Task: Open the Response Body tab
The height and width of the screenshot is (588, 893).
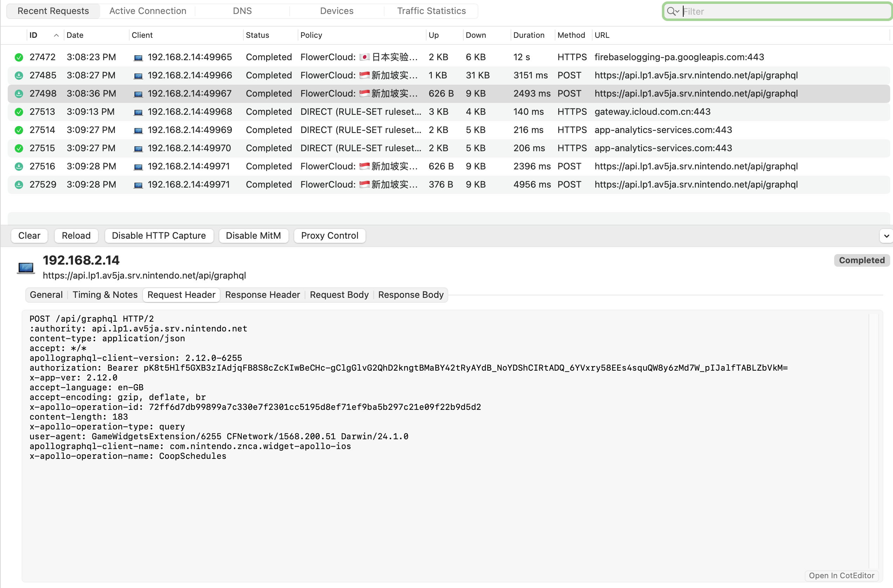Action: coord(410,295)
